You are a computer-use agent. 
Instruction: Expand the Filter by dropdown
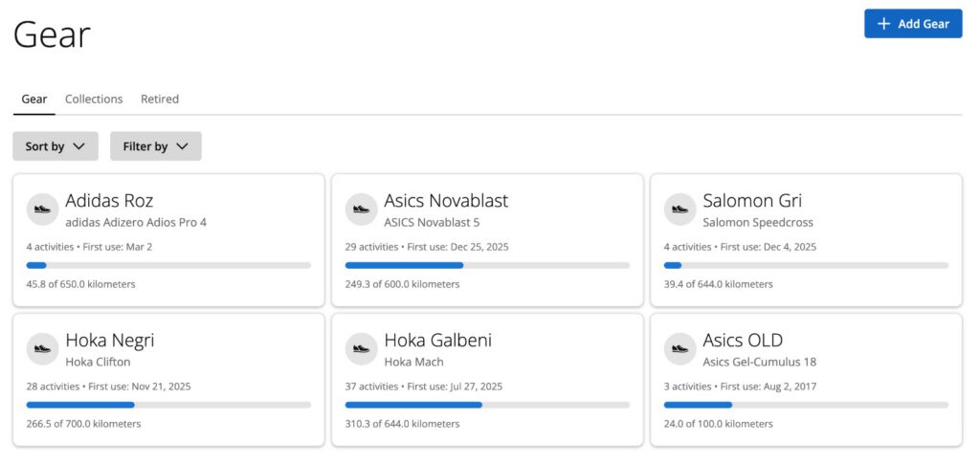[155, 146]
